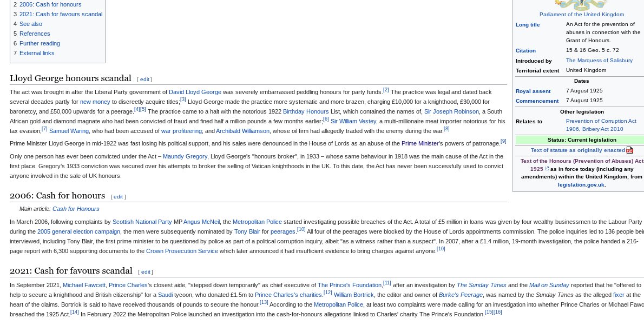644x325 pixels.
Task: Open the William Bortrick link
Action: pyautogui.click(x=353, y=295)
